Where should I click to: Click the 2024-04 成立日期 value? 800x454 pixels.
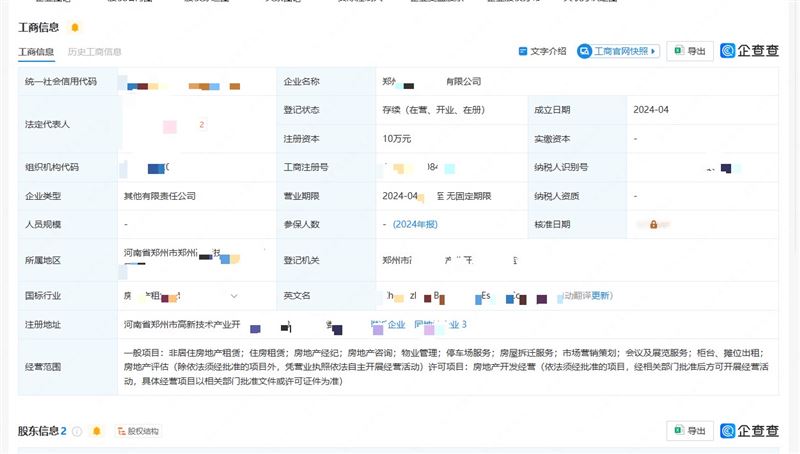tap(651, 110)
